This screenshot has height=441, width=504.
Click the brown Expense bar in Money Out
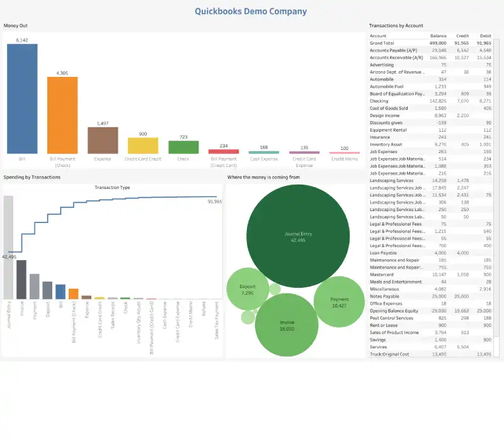(x=103, y=140)
